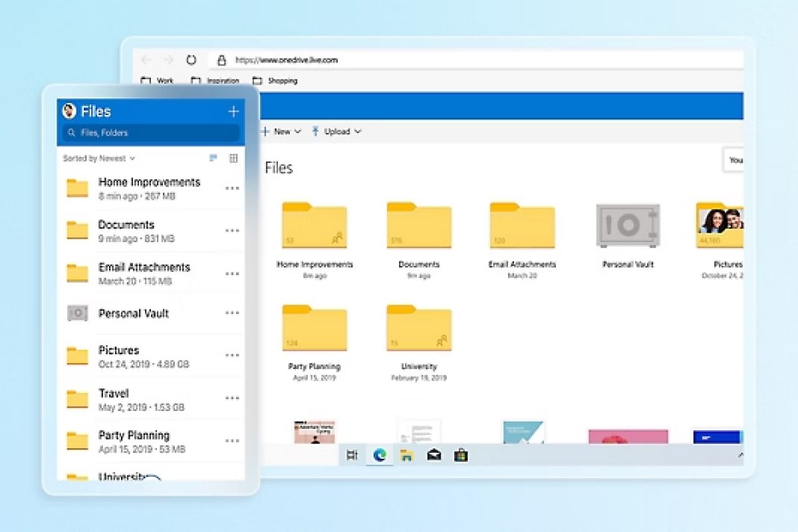Launch Microsoft Edge from the taskbar
Image resolution: width=798 pixels, height=532 pixels.
click(x=378, y=456)
